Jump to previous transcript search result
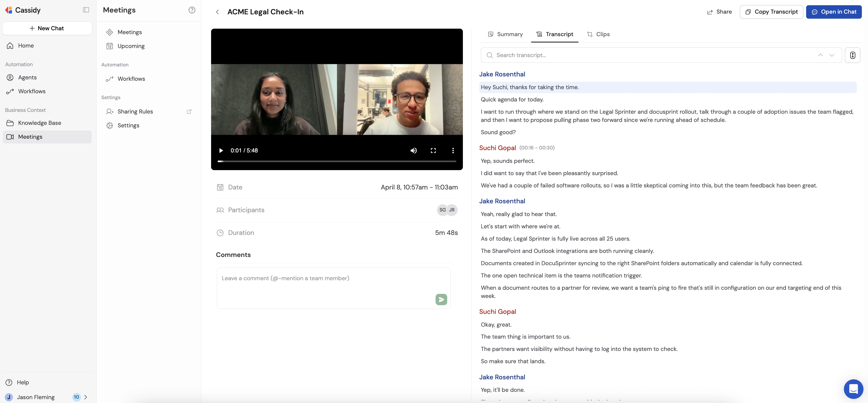Screen dimensions: 868x403 click(x=820, y=55)
